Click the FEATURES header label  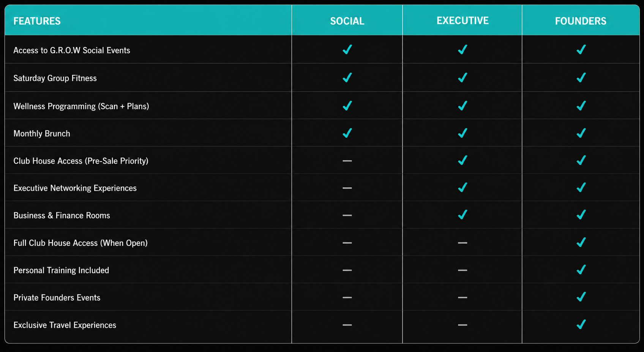coord(37,21)
